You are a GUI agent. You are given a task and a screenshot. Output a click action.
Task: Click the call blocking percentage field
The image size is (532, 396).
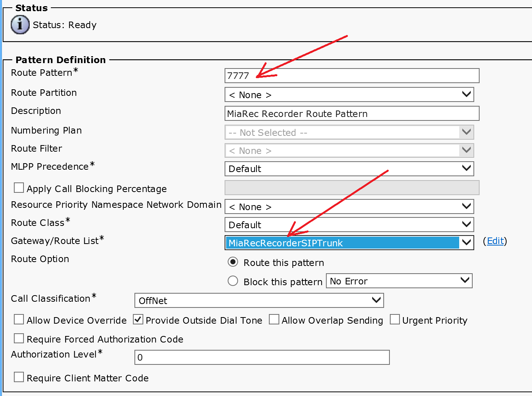click(x=352, y=187)
